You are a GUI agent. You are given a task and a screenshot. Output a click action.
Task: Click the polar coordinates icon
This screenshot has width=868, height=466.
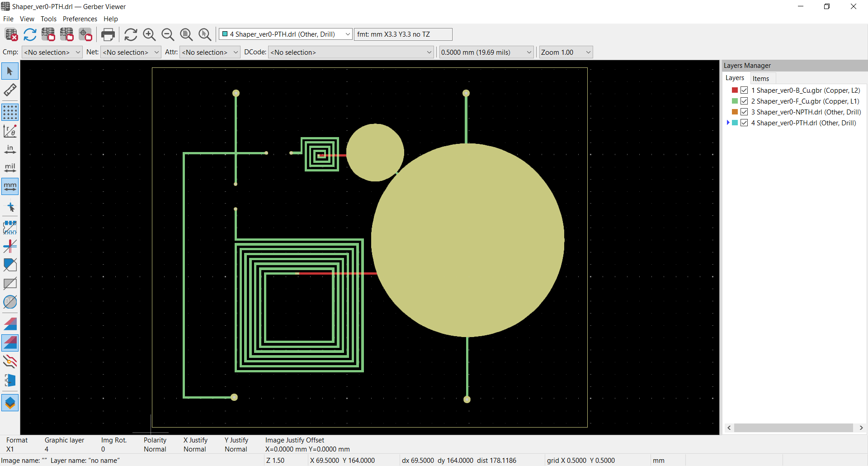(x=10, y=131)
